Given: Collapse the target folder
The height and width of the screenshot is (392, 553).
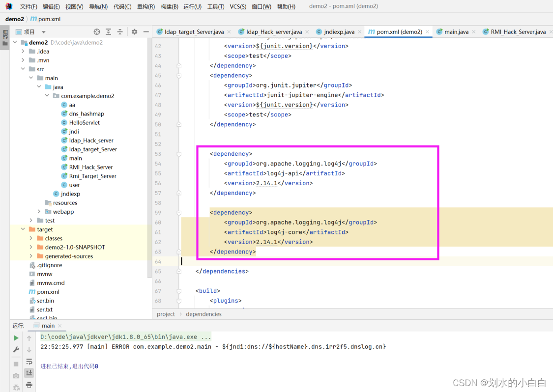Looking at the screenshot, I should (x=23, y=229).
